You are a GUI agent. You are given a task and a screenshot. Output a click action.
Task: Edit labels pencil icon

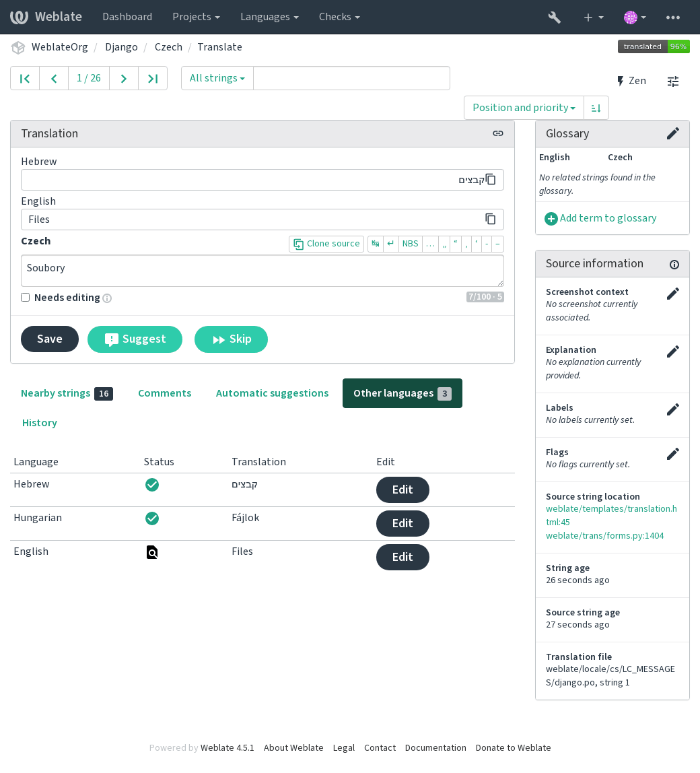(x=673, y=409)
